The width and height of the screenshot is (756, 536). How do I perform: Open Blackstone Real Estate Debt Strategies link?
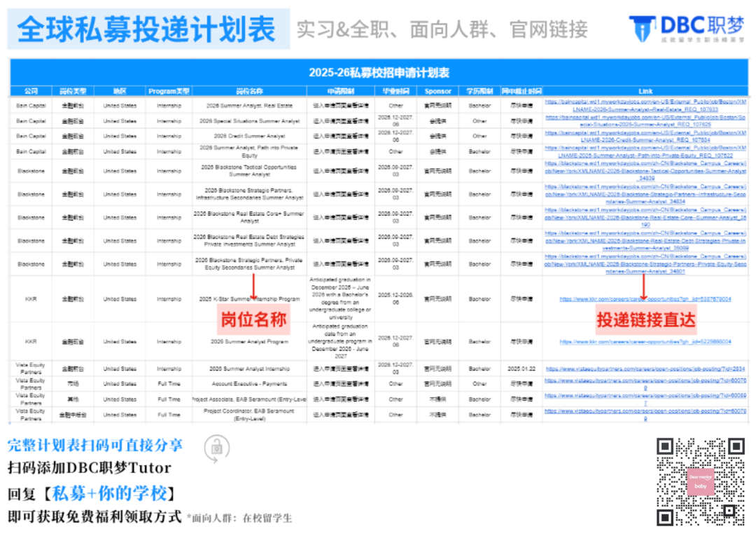tap(645, 241)
